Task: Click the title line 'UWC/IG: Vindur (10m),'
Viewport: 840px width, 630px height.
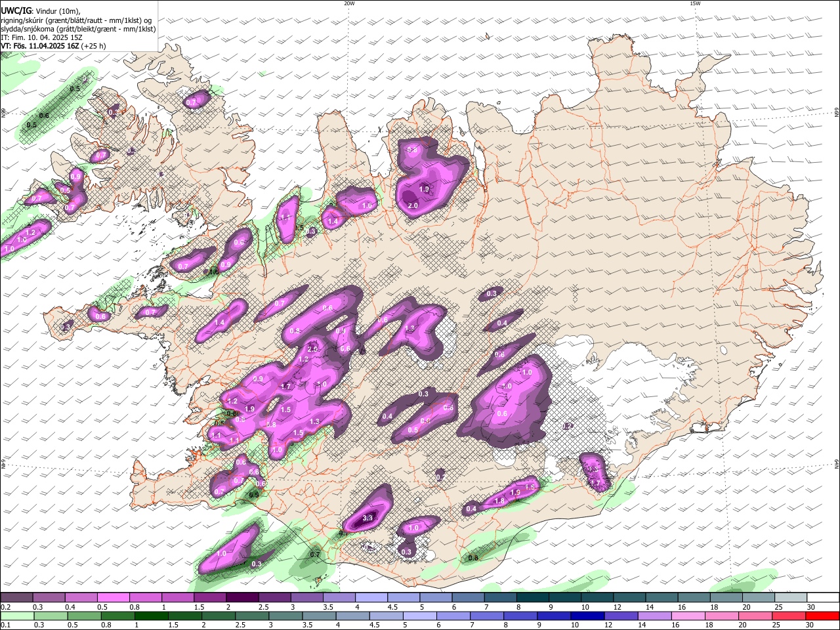Action: pyautogui.click(x=41, y=10)
